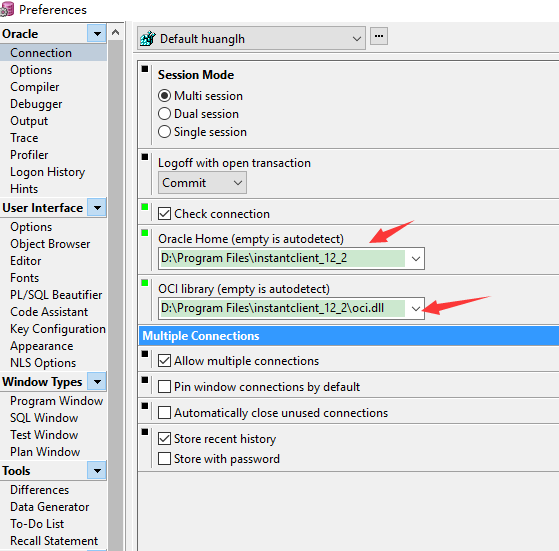Click the green indicator beside Oracle Home
Image resolution: width=559 pixels, height=551 pixels.
point(145,233)
